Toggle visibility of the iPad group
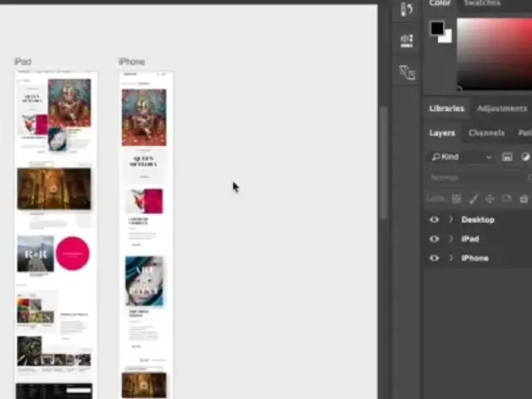This screenshot has width=532, height=399. (434, 239)
